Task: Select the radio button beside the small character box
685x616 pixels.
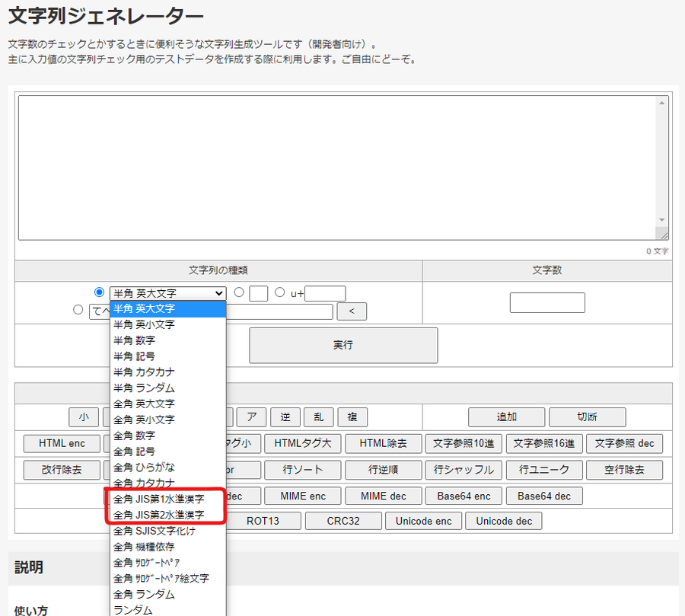Action: click(x=238, y=292)
